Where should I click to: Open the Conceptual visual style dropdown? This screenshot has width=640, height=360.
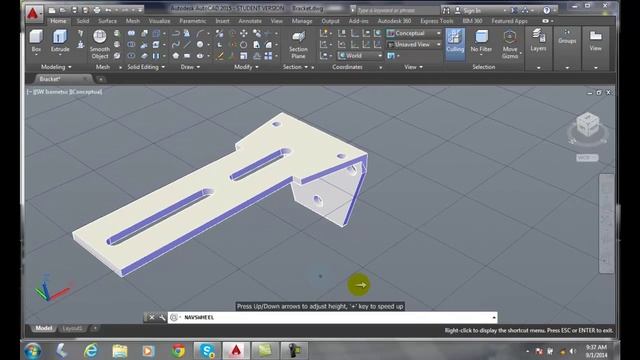[x=414, y=33]
